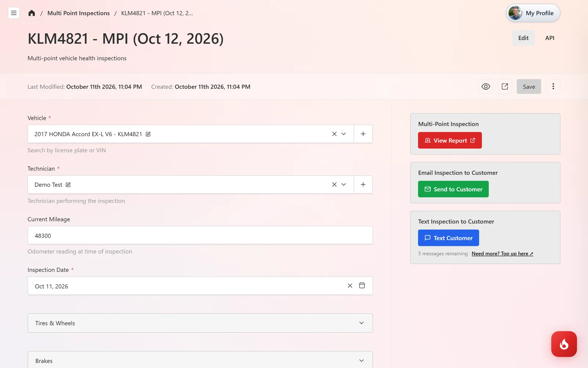Edit the selected Honda Accord vehicle record
Image resolution: width=588 pixels, height=368 pixels.
click(148, 134)
